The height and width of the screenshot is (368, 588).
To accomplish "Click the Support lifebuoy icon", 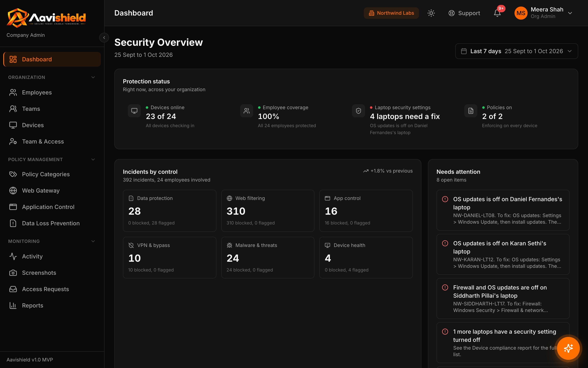I will [x=451, y=13].
